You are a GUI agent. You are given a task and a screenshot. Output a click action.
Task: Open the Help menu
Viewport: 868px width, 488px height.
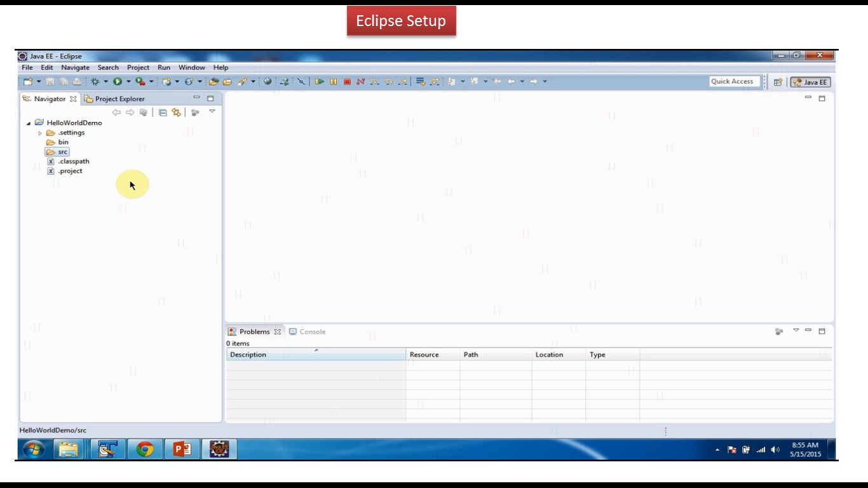[x=220, y=67]
